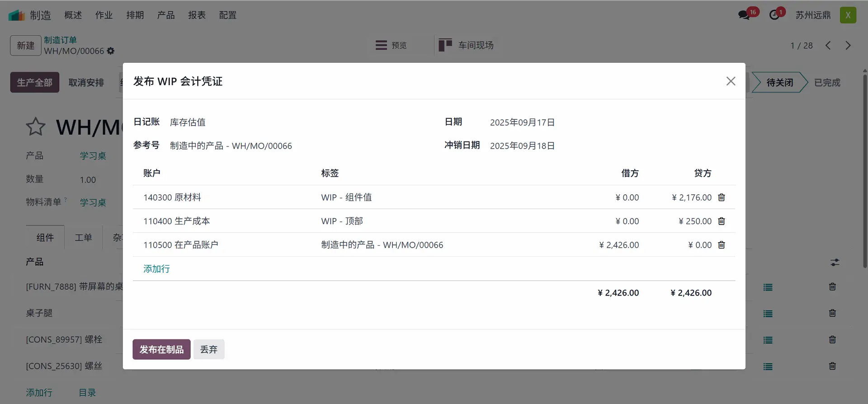Open the 配置 menu
The height and width of the screenshot is (404, 868).
[x=227, y=15]
